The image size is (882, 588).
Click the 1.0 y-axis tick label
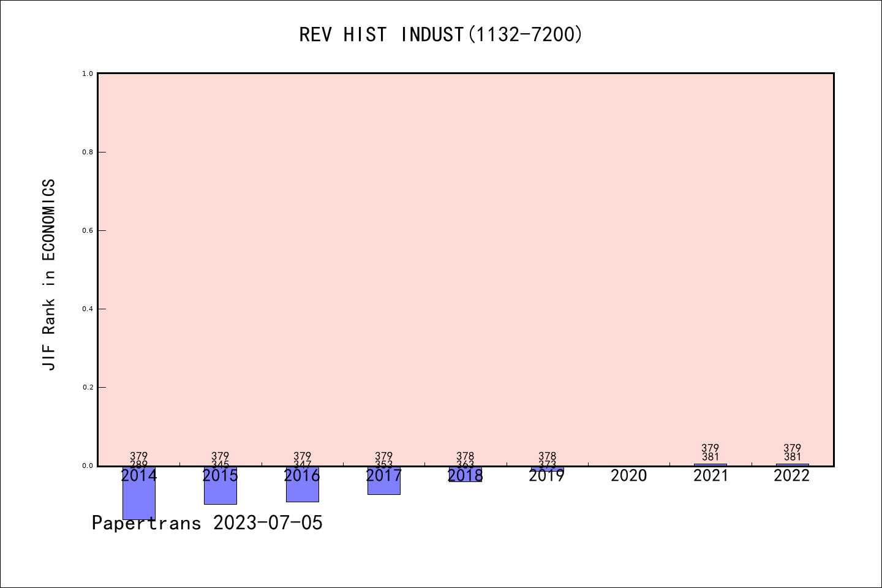coord(88,73)
